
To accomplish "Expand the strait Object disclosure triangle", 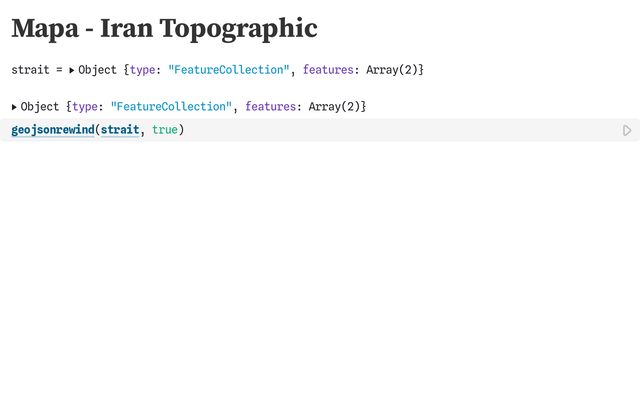I will point(72,70).
